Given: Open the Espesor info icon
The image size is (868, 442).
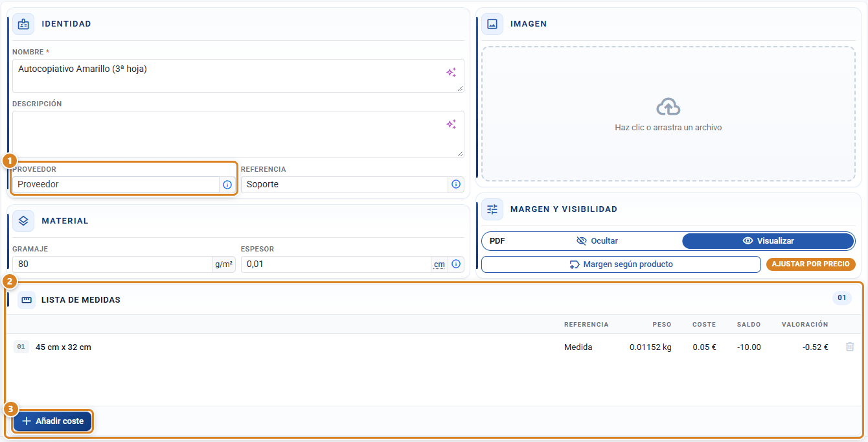Looking at the screenshot, I should [456, 264].
